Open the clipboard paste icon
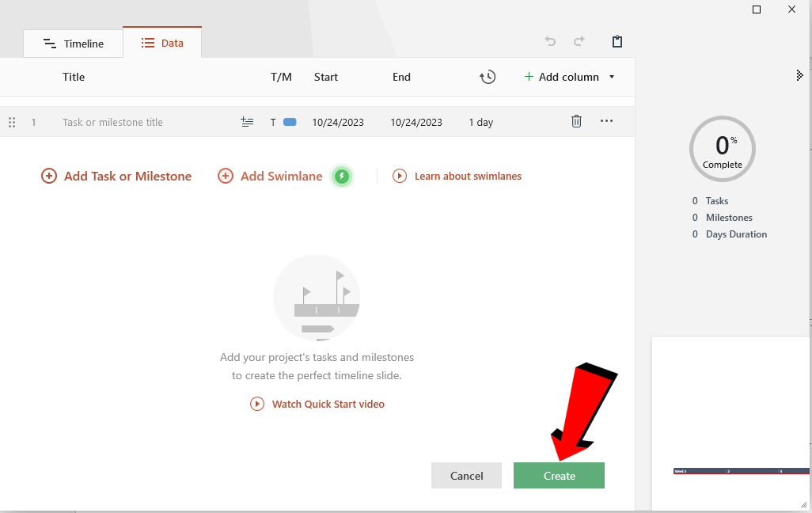Viewport: 812px width, 513px height. tap(617, 41)
